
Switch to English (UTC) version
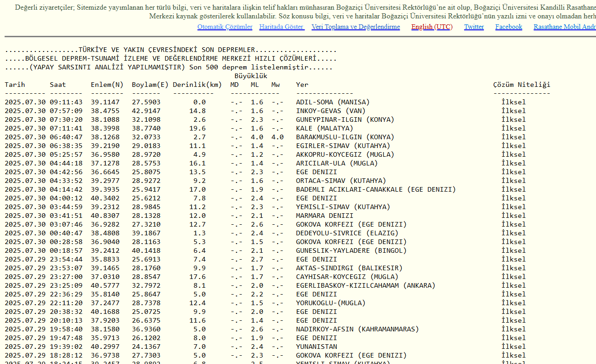pos(432,27)
